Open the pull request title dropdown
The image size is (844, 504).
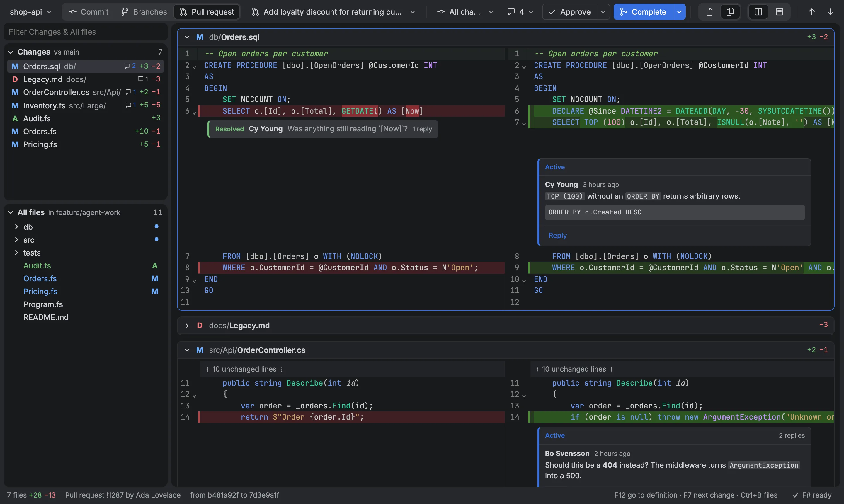[x=333, y=12]
